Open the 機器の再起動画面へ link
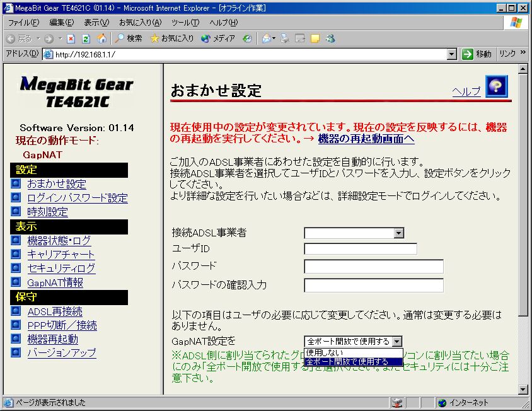Image resolution: width=532 pixels, height=411 pixels. tap(366, 139)
